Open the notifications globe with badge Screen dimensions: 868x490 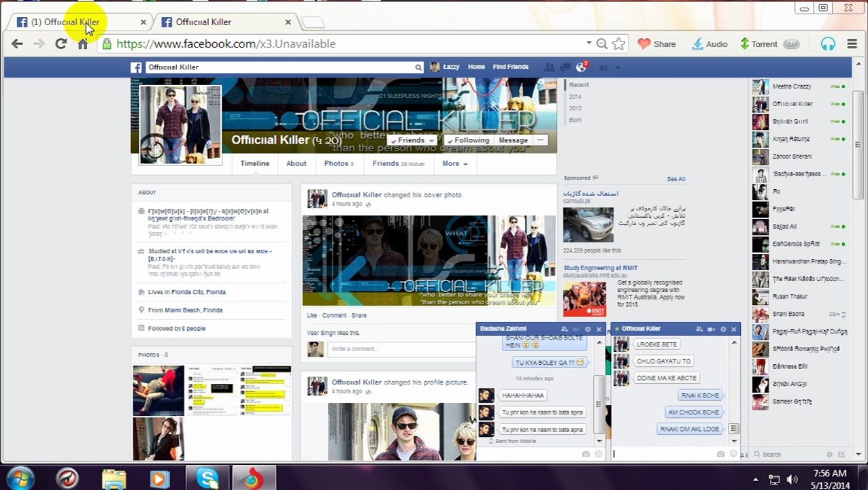coord(581,67)
